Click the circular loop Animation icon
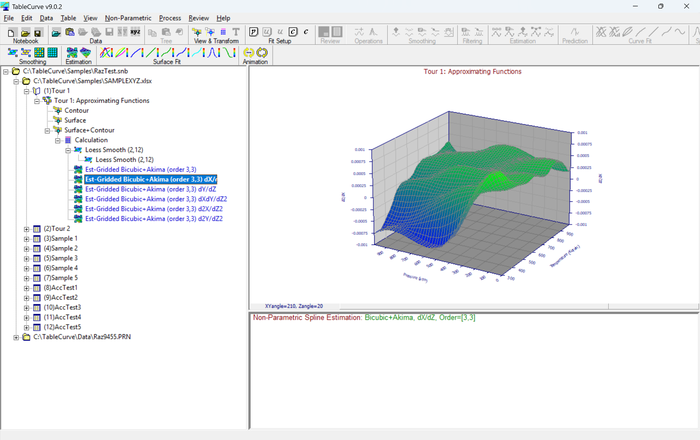This screenshot has width=700, height=440. click(262, 53)
